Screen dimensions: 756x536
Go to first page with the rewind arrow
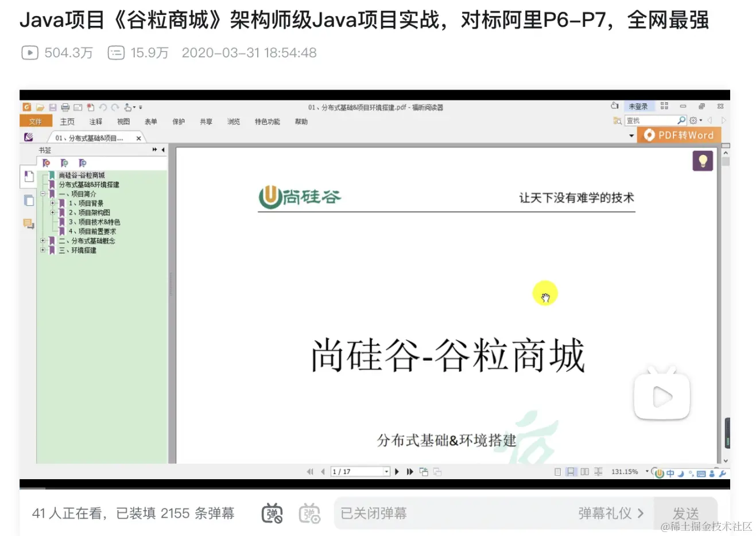click(x=310, y=472)
